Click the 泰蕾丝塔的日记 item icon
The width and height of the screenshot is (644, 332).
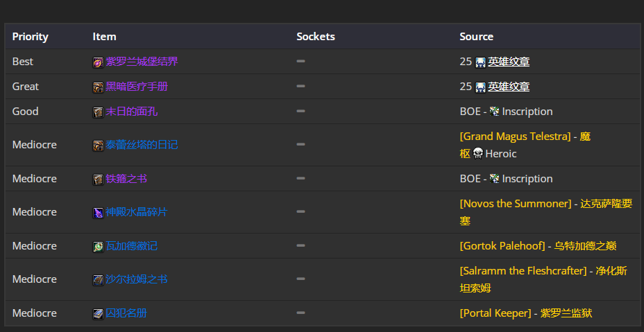coord(98,146)
